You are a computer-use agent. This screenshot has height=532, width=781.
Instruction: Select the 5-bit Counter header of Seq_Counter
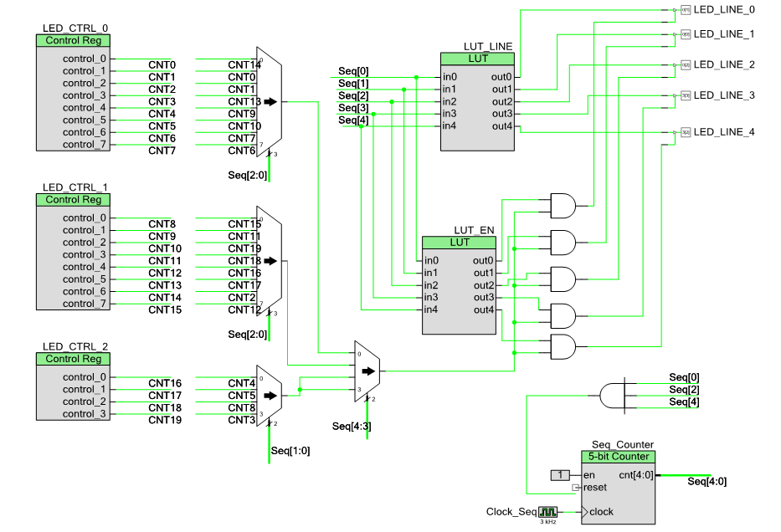pyautogui.click(x=618, y=457)
